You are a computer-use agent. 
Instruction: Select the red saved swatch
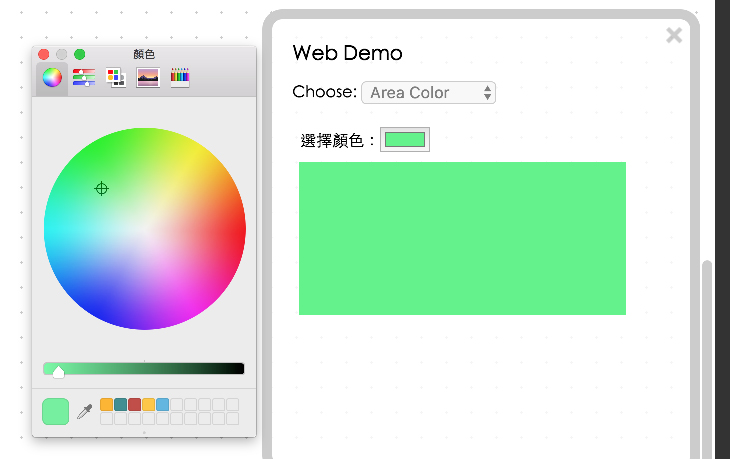coord(135,404)
